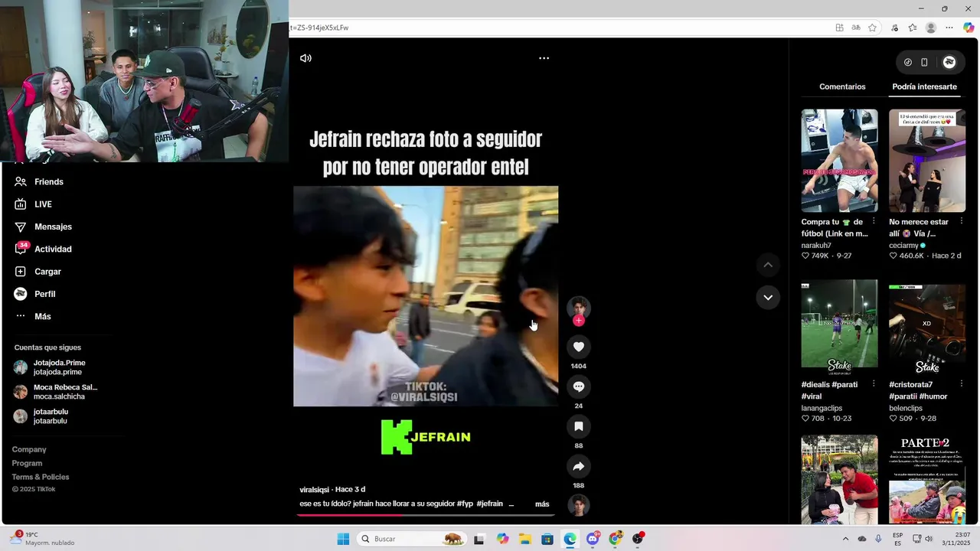Expand the Más menu in sidebar
The width and height of the screenshot is (980, 551).
33,316
